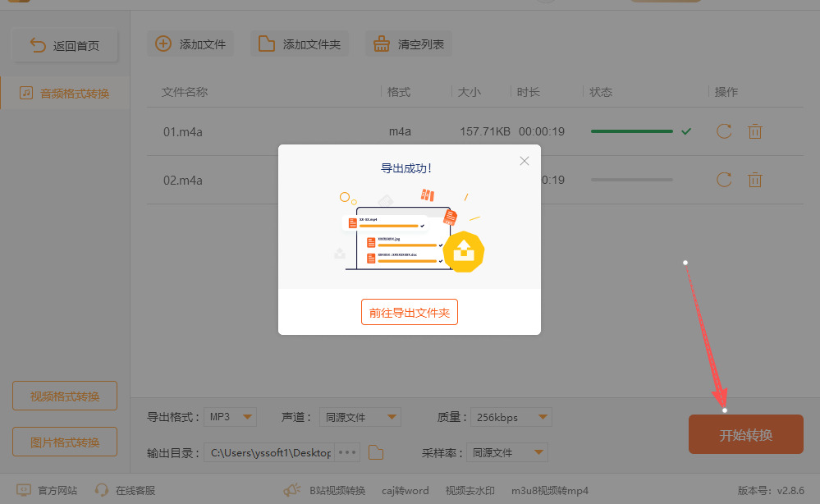Click the monitor icon for 官方网站

coord(24,490)
